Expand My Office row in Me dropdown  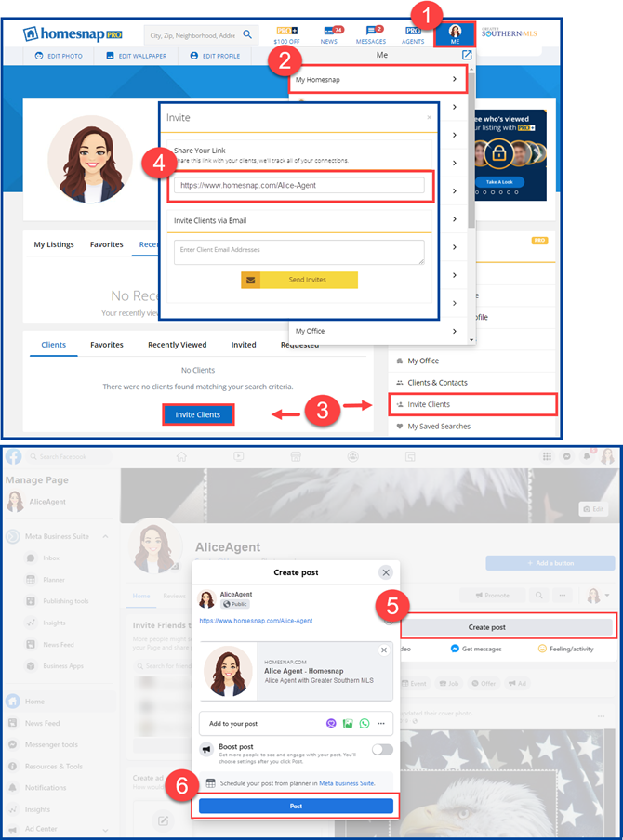pos(378,331)
